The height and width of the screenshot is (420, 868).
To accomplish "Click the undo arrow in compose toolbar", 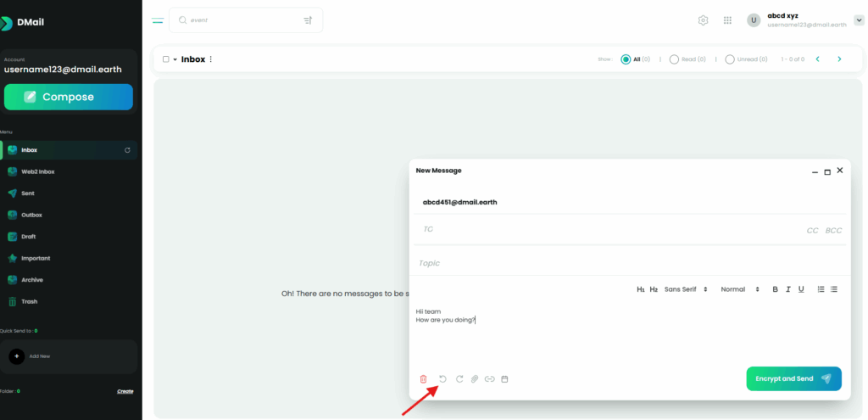I will (442, 378).
